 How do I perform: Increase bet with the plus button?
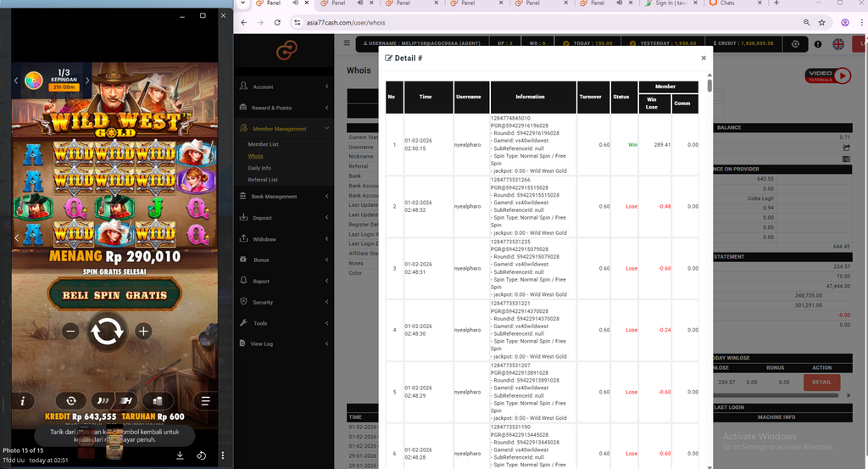pos(143,331)
